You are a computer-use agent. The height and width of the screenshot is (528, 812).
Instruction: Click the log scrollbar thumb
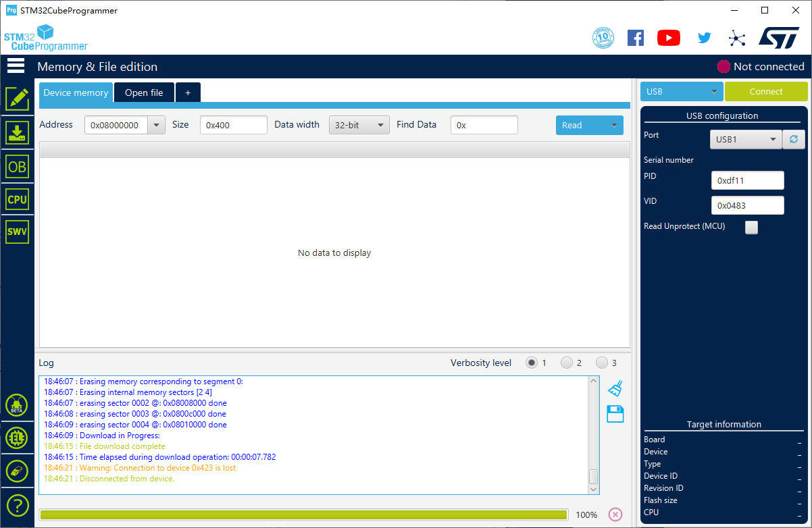click(593, 476)
